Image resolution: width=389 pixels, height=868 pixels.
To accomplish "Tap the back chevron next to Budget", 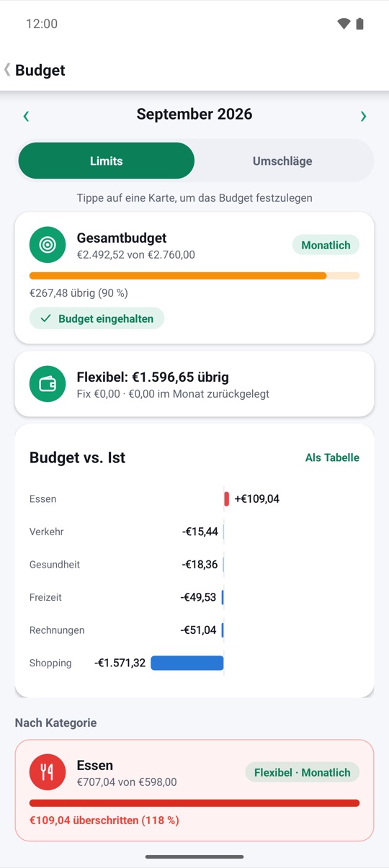I will click(x=7, y=70).
